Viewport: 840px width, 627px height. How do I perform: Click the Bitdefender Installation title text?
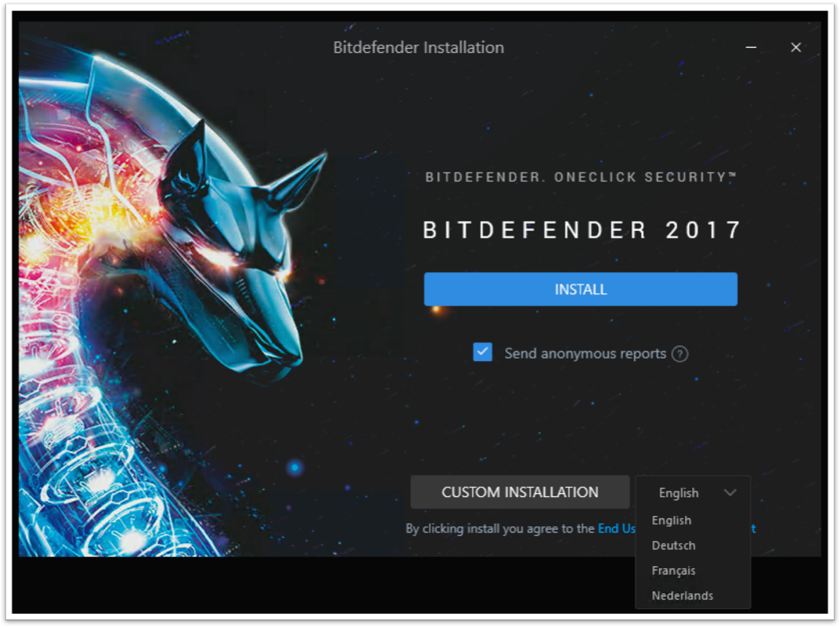[418, 47]
